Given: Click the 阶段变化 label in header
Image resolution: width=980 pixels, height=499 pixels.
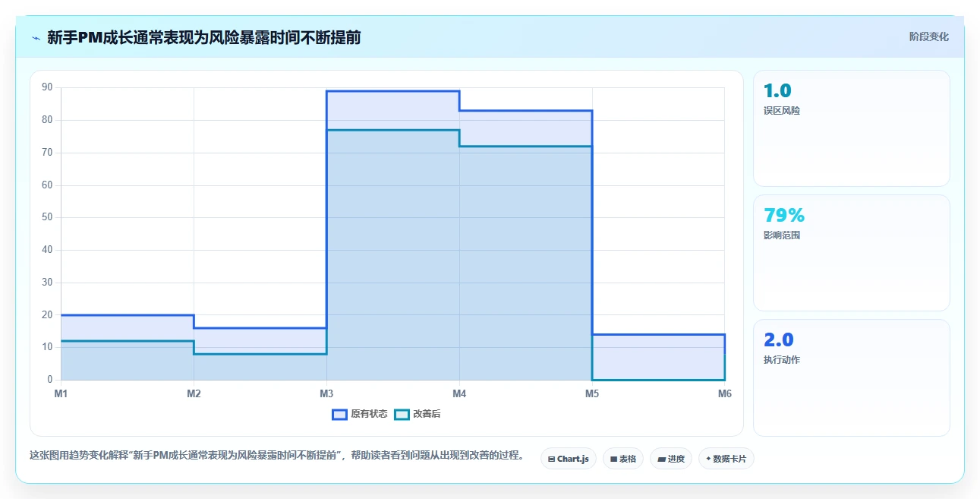Looking at the screenshot, I should (x=928, y=36).
